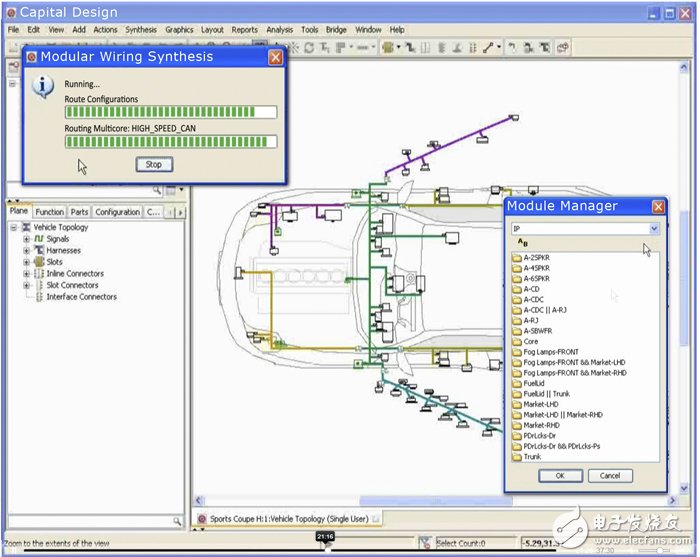This screenshot has height=557, width=700.
Task: Expand the Slot Connectors tree node
Action: pyautogui.click(x=27, y=285)
